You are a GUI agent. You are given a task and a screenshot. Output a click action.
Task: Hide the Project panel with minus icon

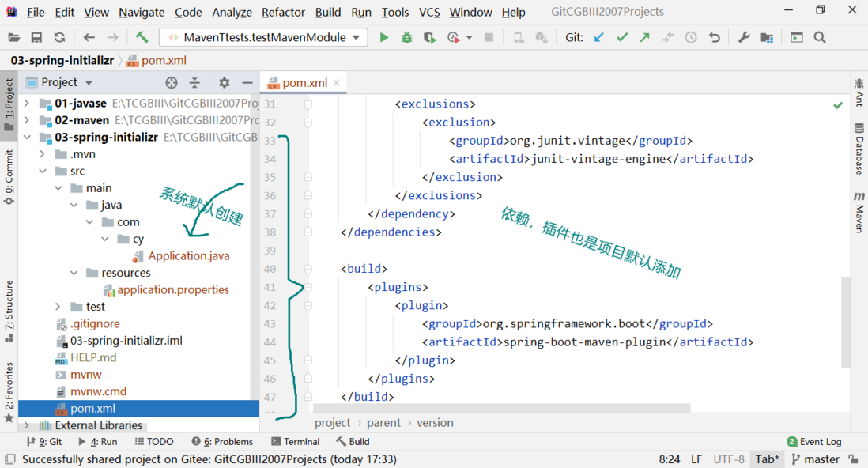247,82
